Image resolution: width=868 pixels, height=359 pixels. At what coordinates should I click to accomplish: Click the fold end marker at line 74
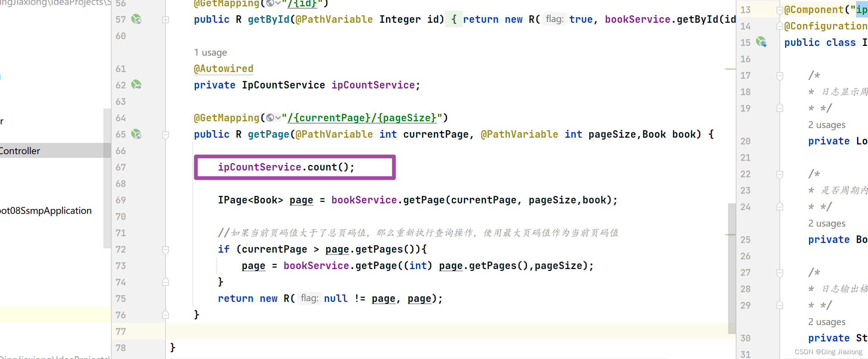tap(166, 282)
